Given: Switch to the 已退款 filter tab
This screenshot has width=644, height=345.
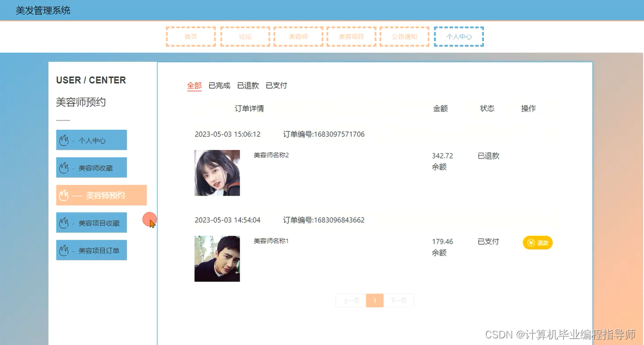Looking at the screenshot, I should point(247,85).
